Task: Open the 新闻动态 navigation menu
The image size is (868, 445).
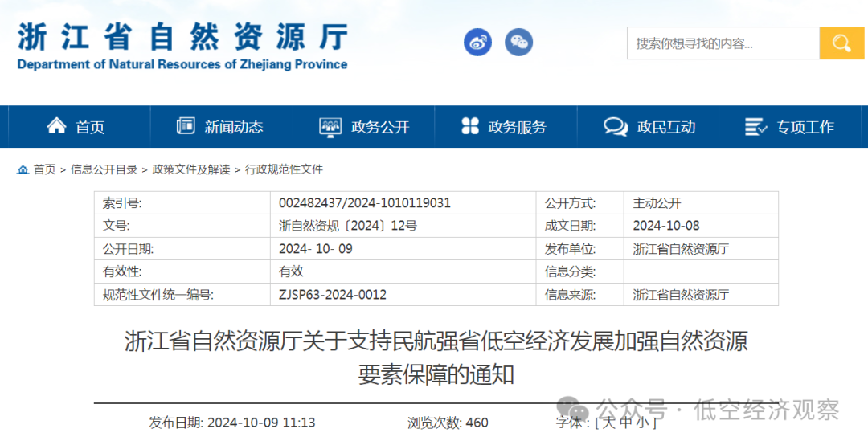Action: click(222, 127)
